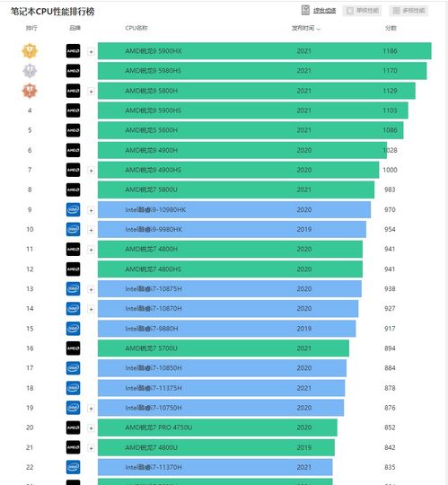Switch to the 单核性能 single-core tab
This screenshot has width=448, height=485.
362,11
